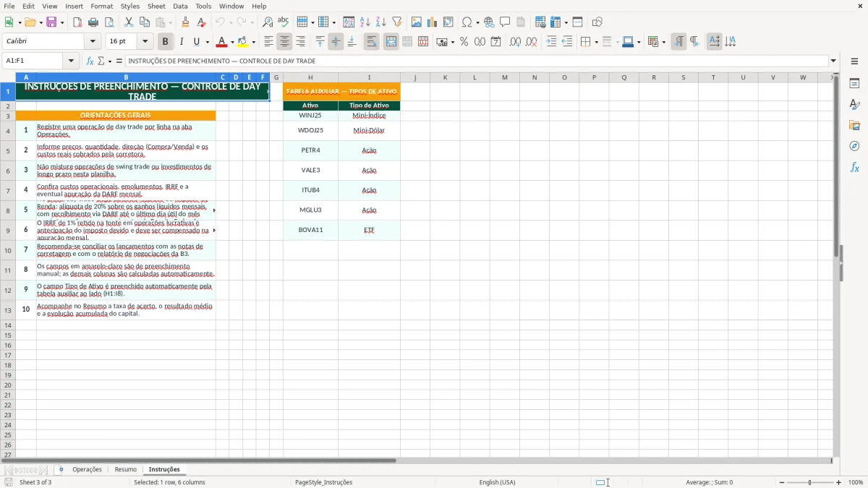This screenshot has width=868, height=488.
Task: Toggle Left-To-Right text direction button
Action: [x=678, y=42]
